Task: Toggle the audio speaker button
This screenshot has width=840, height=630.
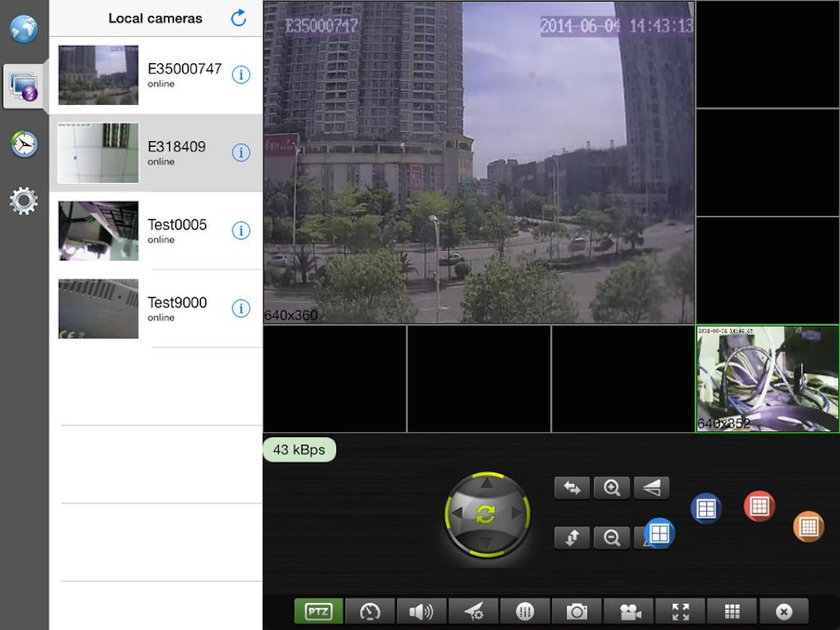Action: coord(421,611)
